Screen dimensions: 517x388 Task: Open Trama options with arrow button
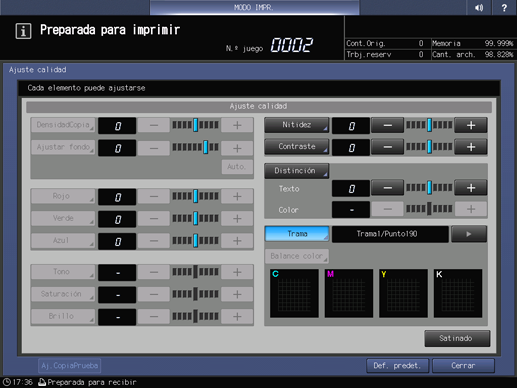click(469, 234)
